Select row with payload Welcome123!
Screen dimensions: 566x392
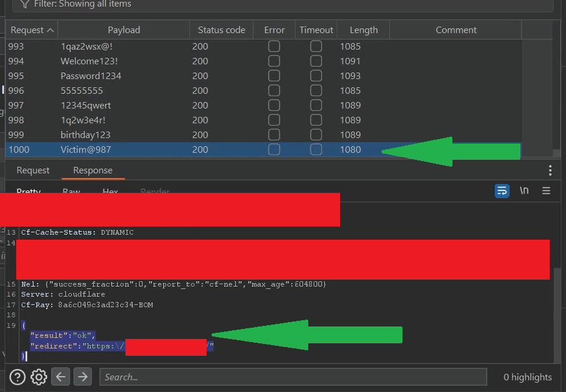pos(89,61)
